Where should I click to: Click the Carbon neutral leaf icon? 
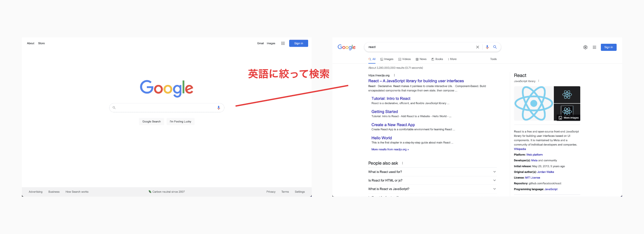point(150,192)
